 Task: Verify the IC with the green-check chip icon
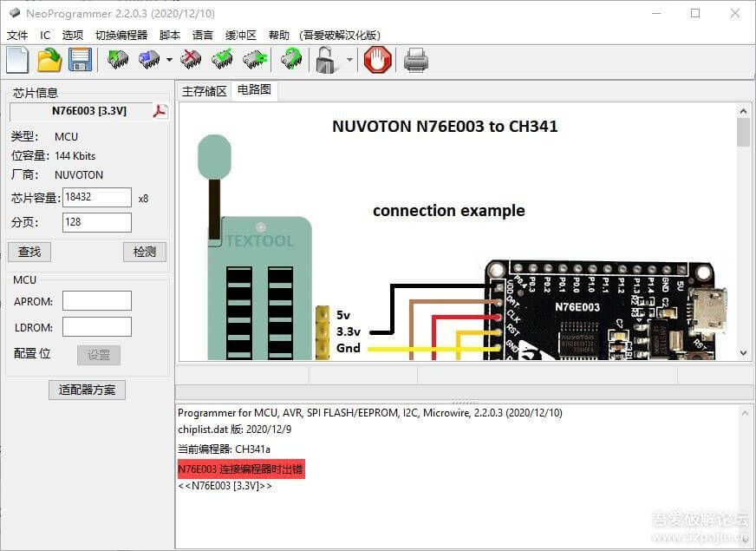[222, 60]
